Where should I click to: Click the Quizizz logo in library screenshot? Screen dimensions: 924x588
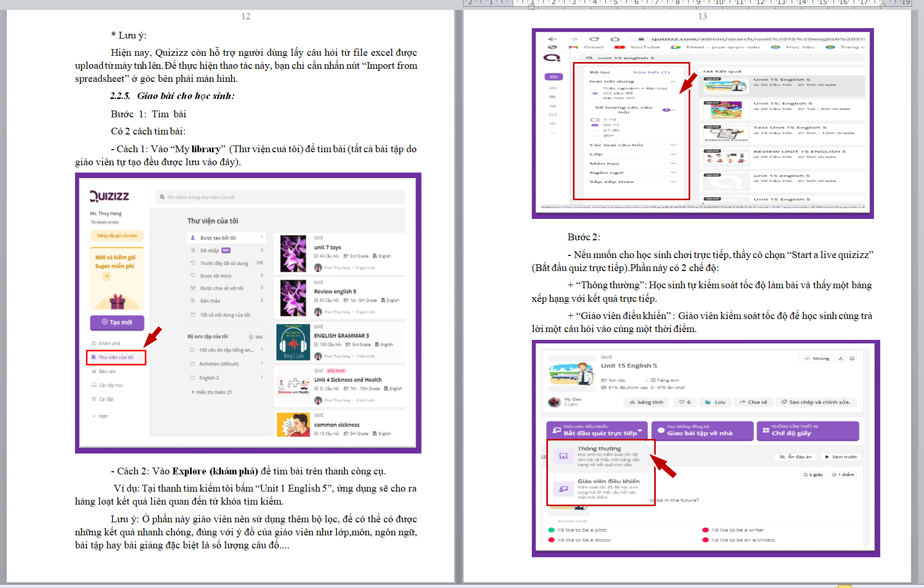point(109,196)
